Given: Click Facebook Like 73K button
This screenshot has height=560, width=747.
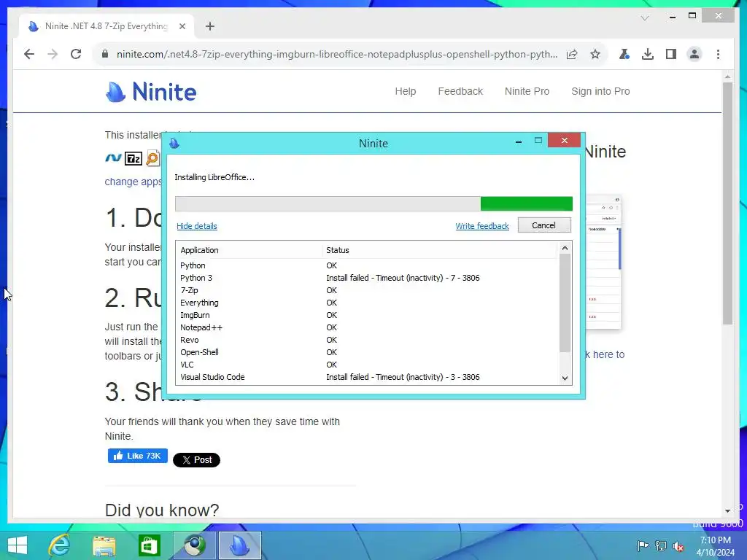Looking at the screenshot, I should (x=138, y=456).
